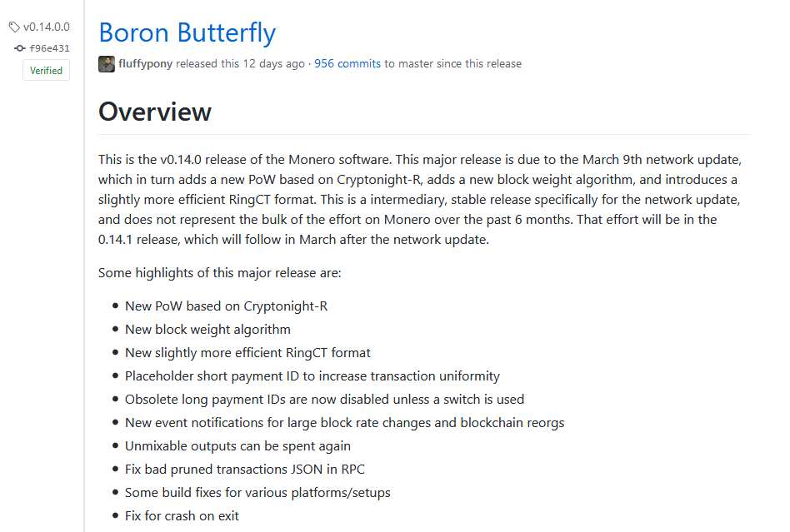
Task: Open fluffypony's username link
Action: coord(138,63)
